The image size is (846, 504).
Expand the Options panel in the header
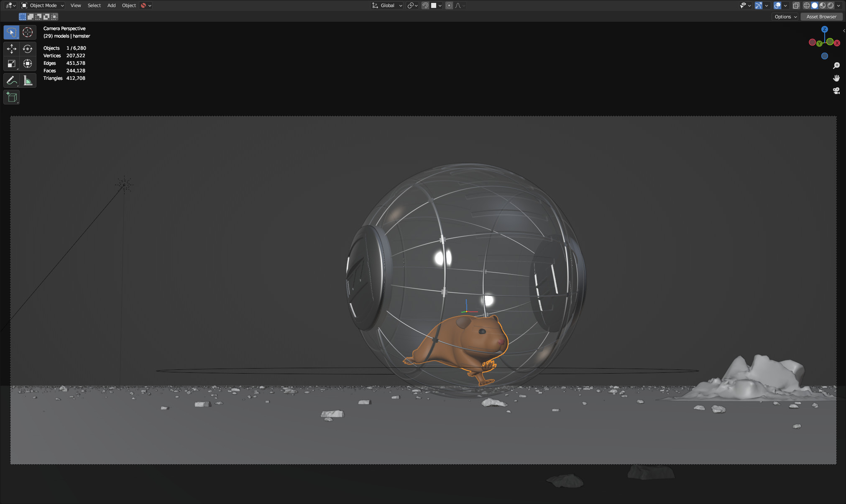click(785, 17)
